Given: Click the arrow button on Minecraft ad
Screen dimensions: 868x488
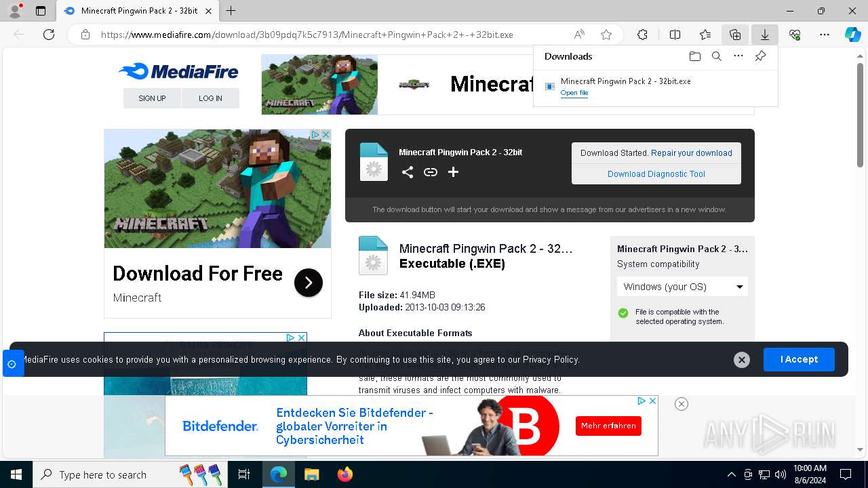Looking at the screenshot, I should (x=309, y=283).
